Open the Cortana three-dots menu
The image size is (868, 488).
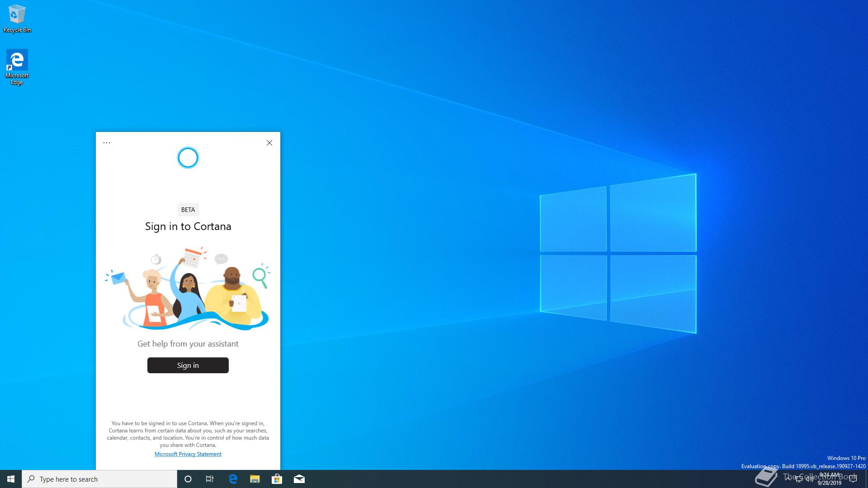107,143
